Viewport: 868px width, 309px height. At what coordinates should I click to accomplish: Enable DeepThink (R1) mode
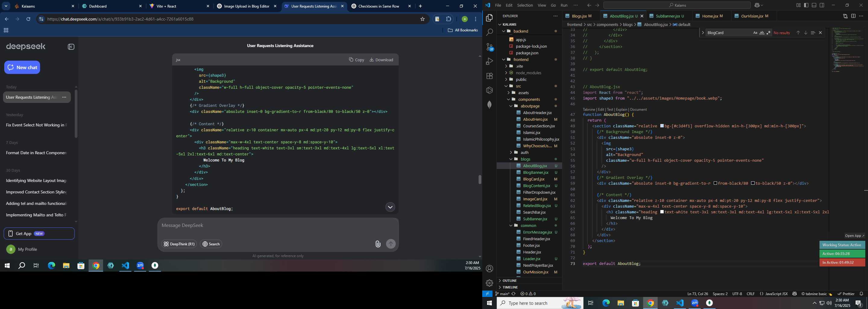click(179, 244)
